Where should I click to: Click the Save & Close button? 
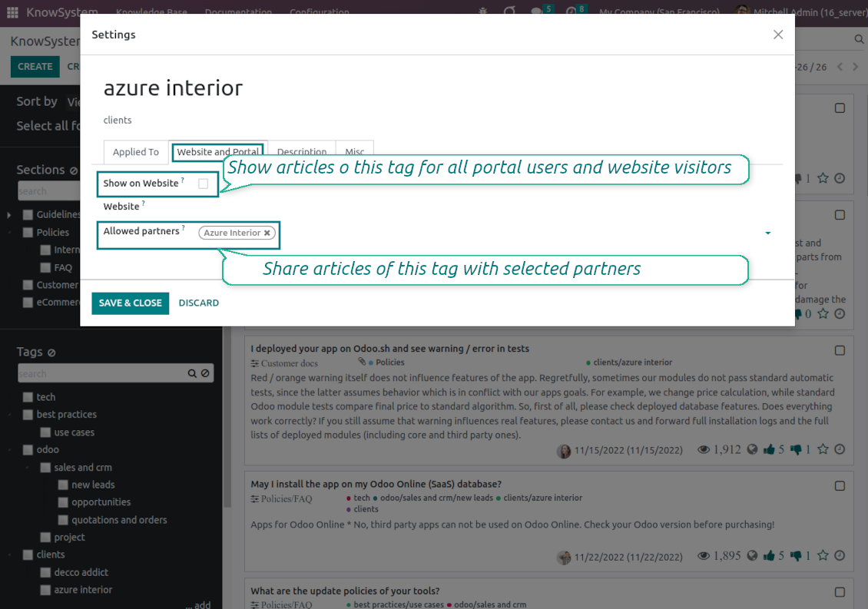[130, 303]
